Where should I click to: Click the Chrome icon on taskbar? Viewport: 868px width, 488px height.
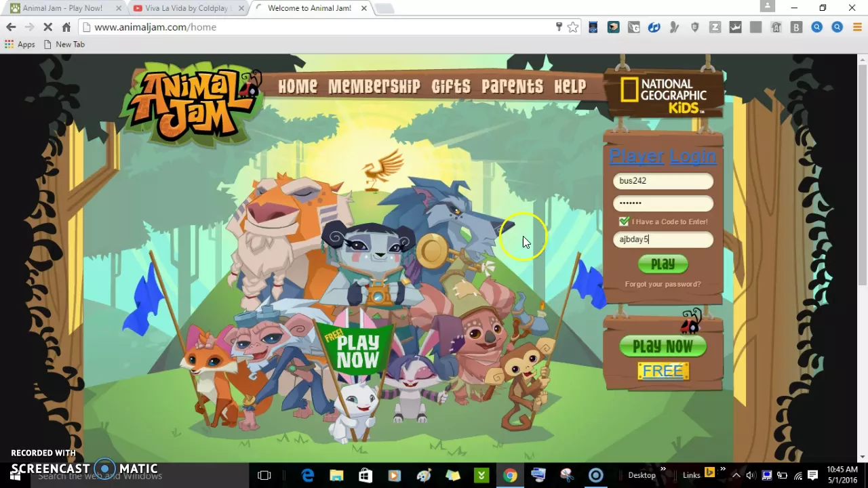pos(509,475)
